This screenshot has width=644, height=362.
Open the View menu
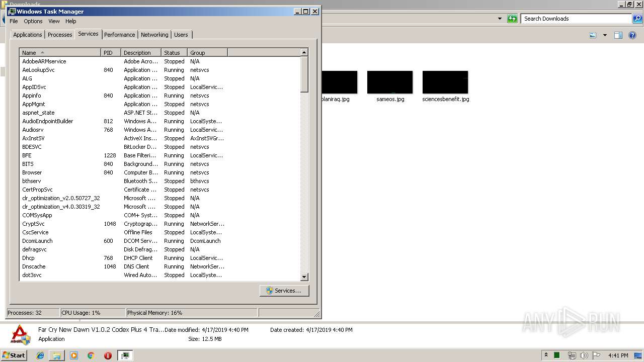(x=54, y=21)
